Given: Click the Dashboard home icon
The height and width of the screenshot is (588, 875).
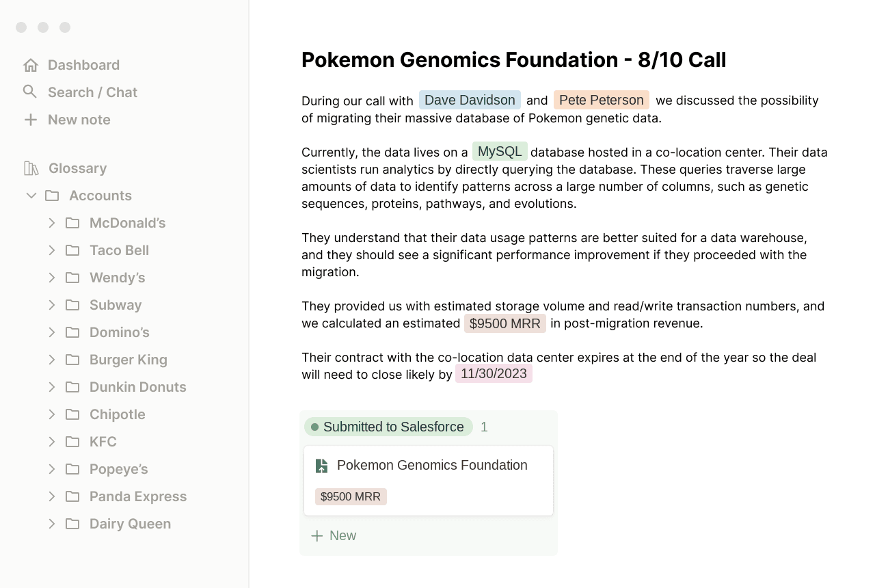Looking at the screenshot, I should (30, 65).
